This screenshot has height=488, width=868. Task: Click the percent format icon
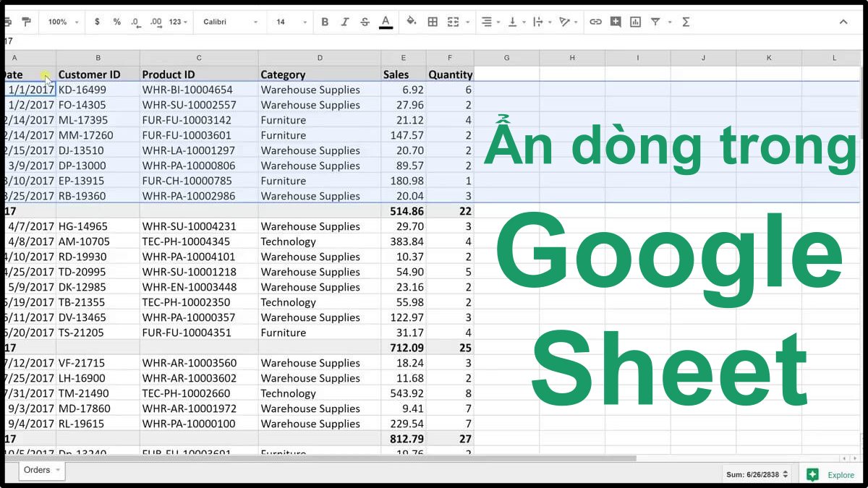(x=116, y=22)
